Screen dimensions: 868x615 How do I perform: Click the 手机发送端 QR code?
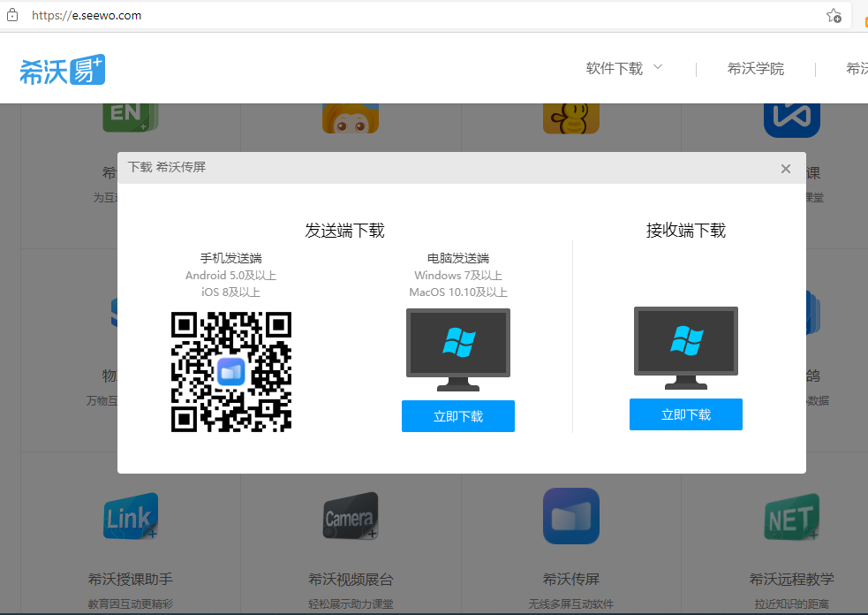[x=231, y=372]
